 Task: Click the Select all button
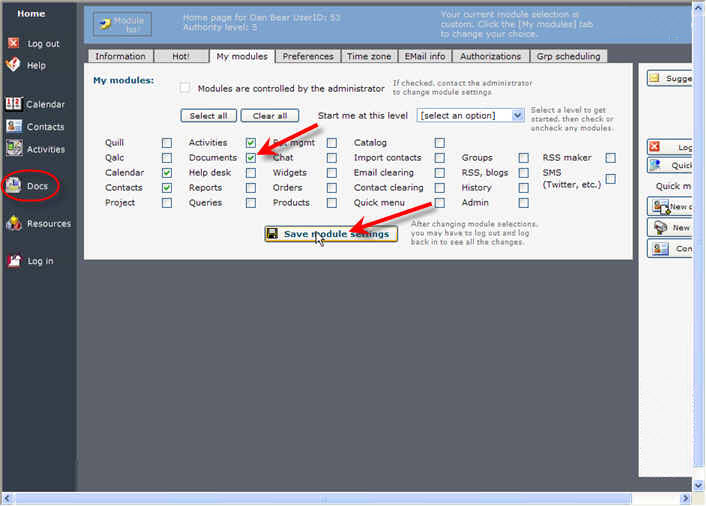click(x=208, y=116)
